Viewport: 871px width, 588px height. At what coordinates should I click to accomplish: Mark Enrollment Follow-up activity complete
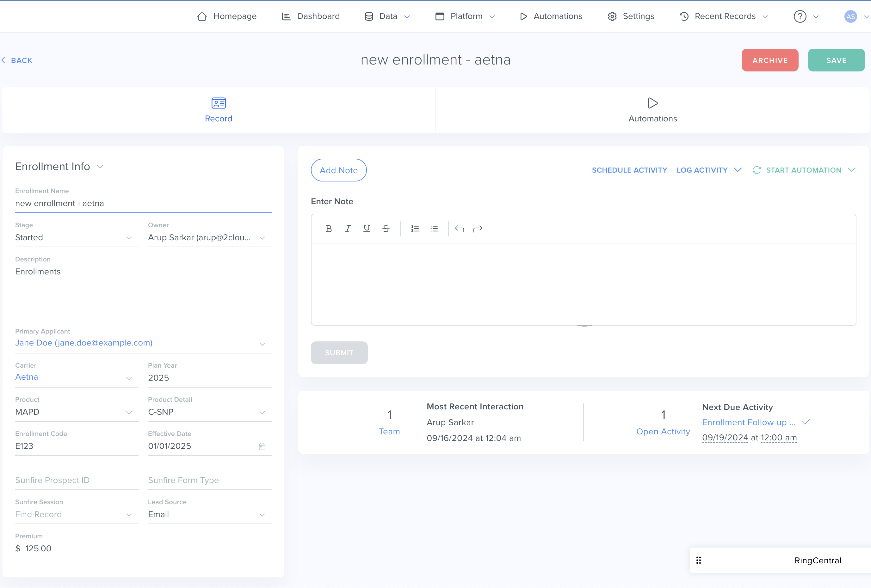(806, 422)
